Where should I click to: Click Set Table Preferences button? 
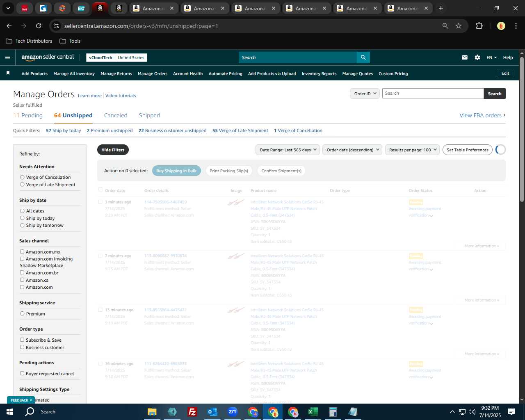tap(468, 150)
